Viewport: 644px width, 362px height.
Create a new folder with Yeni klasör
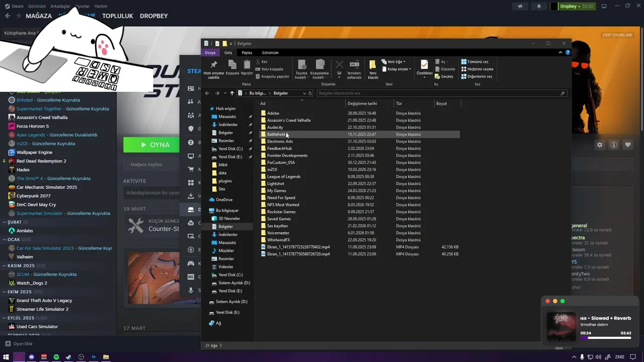[x=373, y=69]
